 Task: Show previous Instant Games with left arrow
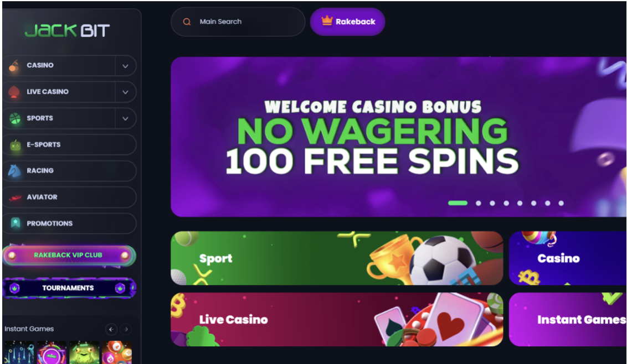click(x=111, y=329)
